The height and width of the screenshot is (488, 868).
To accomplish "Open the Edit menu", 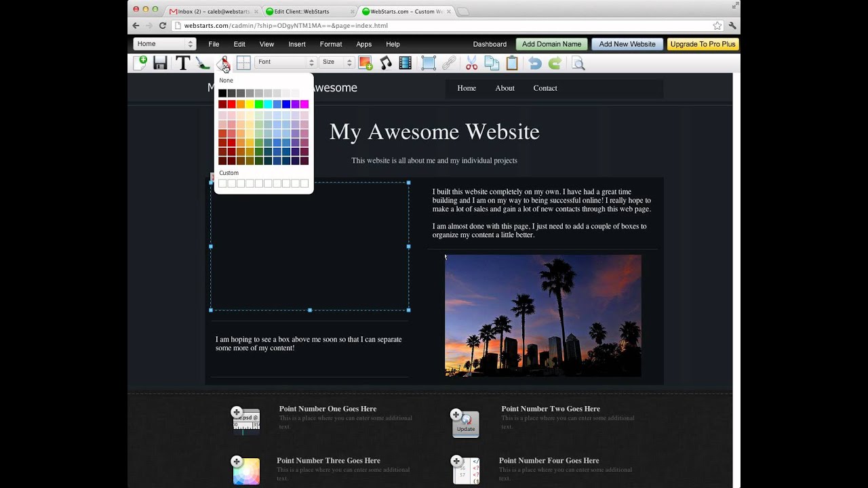I will pyautogui.click(x=239, y=44).
